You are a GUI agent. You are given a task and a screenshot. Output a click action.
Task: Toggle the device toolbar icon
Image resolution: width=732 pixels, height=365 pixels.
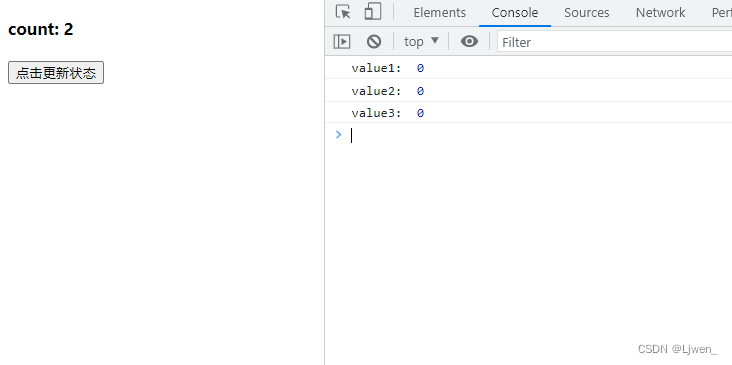pyautogui.click(x=373, y=12)
